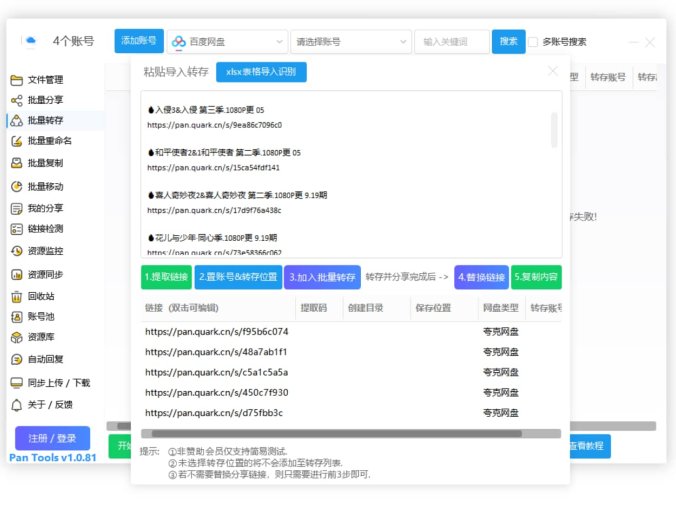The image size is (676, 508).
Task: Click the 我的分享 list icon
Action: 16,209
